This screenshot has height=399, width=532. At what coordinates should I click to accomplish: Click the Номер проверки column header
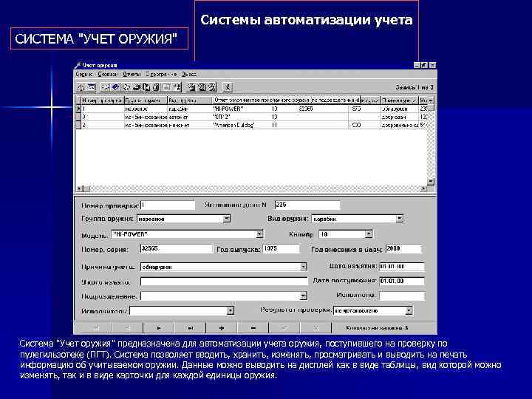click(x=103, y=100)
